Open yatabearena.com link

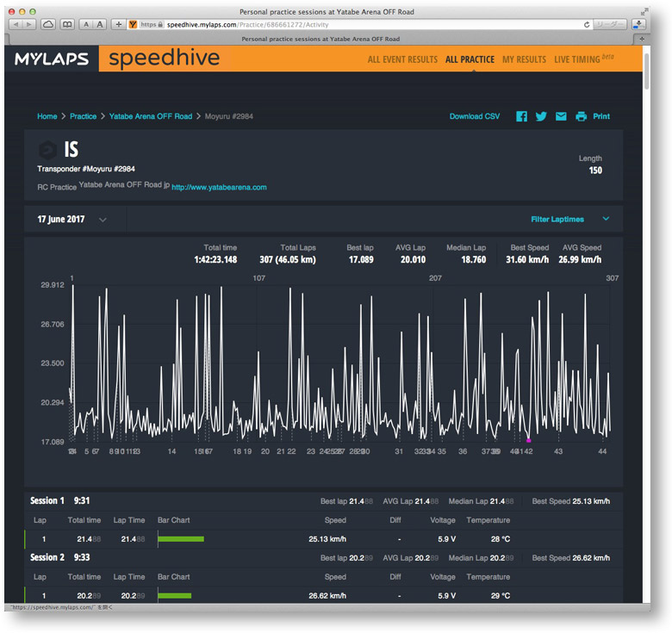coord(219,187)
